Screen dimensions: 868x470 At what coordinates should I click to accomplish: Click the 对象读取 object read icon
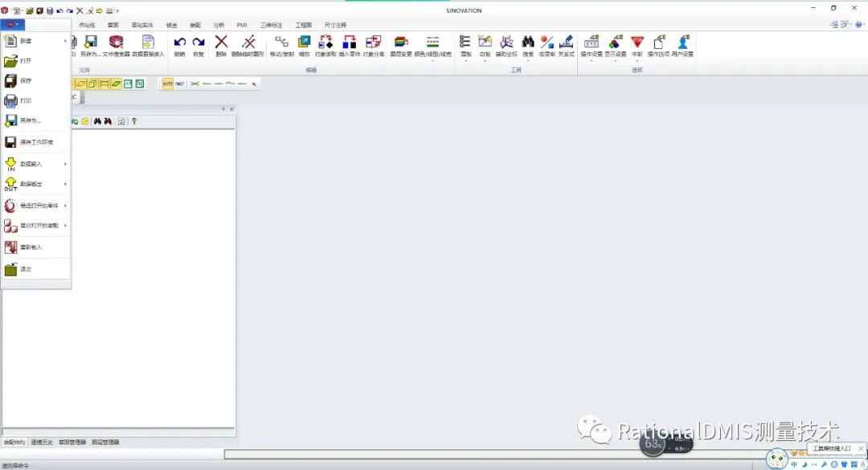[325, 46]
